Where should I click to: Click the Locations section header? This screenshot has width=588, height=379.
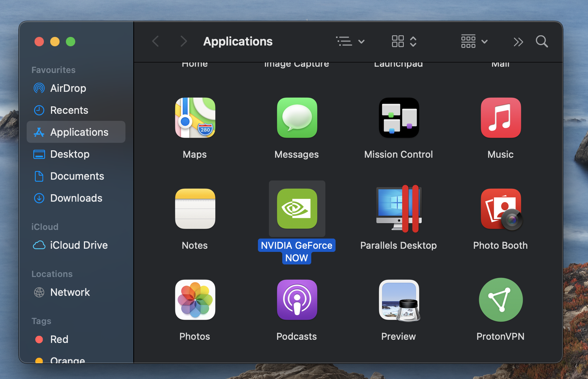coord(52,274)
